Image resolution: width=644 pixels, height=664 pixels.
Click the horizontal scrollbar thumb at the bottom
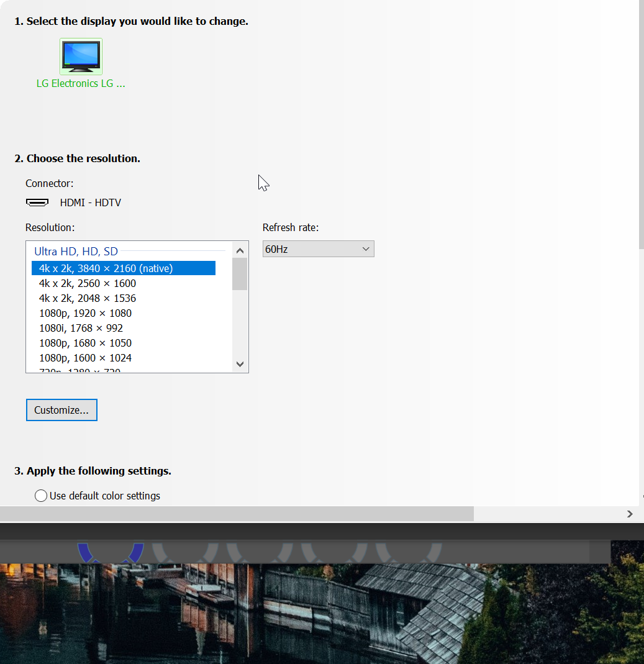(236, 514)
